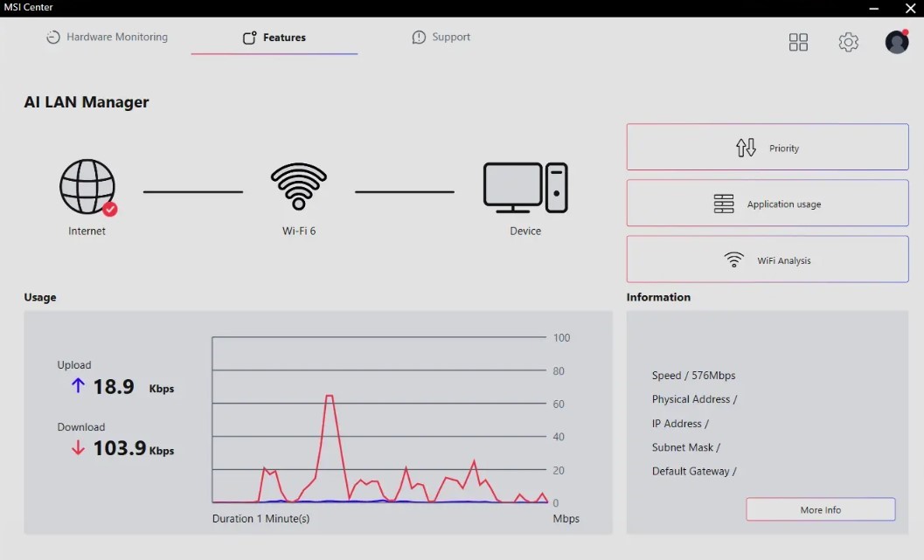The image size is (924, 560).
Task: Click the Physical Address line
Action: [x=694, y=399]
